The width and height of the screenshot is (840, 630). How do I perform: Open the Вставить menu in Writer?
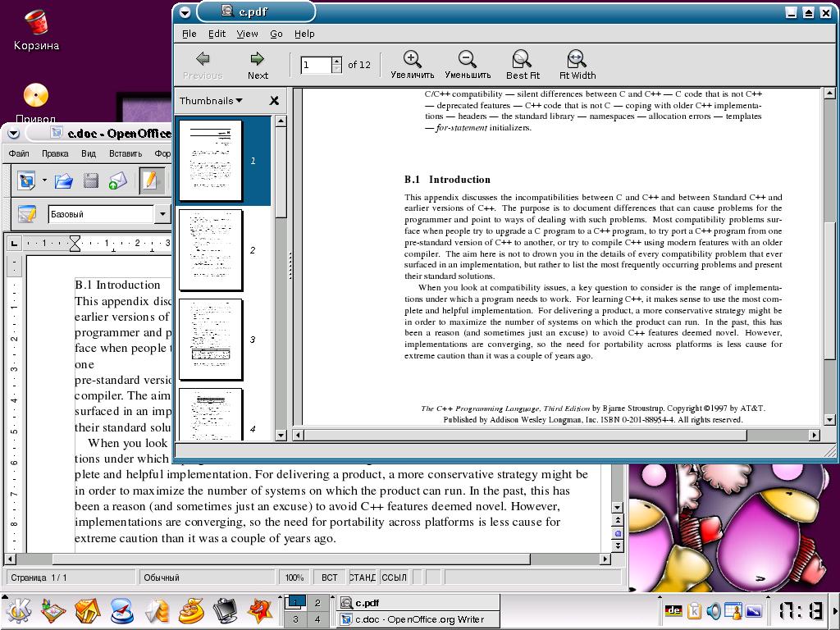(125, 153)
